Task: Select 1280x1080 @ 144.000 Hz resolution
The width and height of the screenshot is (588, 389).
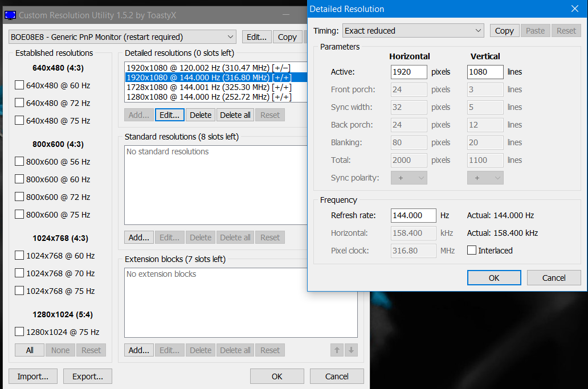Action: (x=208, y=97)
